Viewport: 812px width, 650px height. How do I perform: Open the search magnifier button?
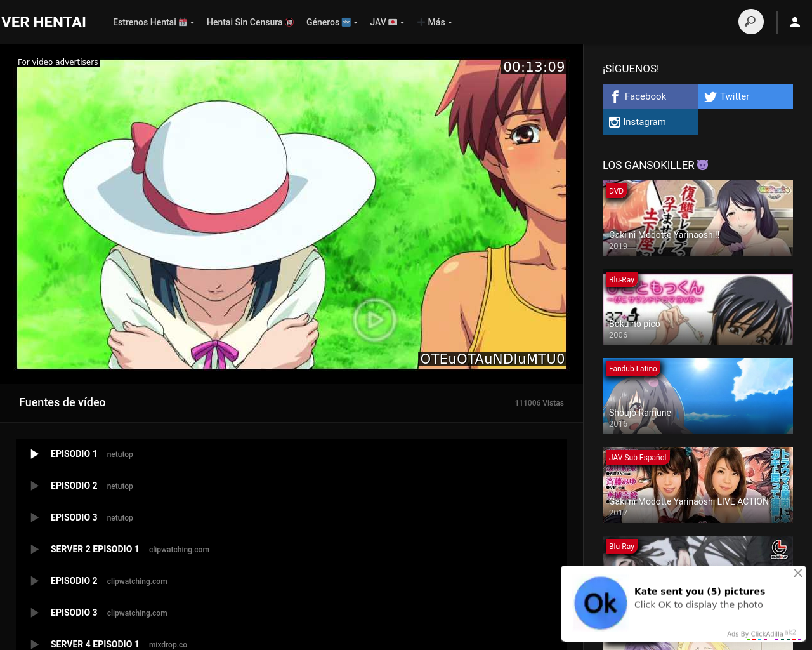(x=750, y=22)
